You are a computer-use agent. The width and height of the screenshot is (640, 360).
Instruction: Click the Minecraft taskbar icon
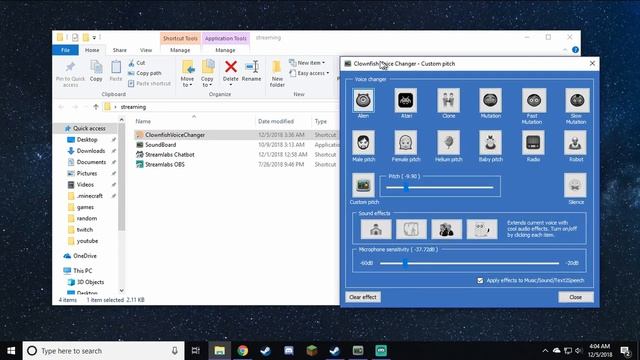(312, 351)
